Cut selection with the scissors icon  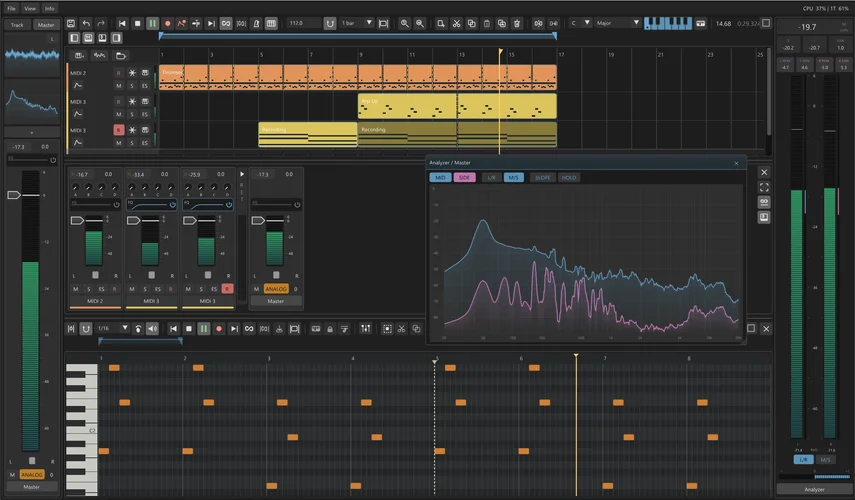[456, 23]
